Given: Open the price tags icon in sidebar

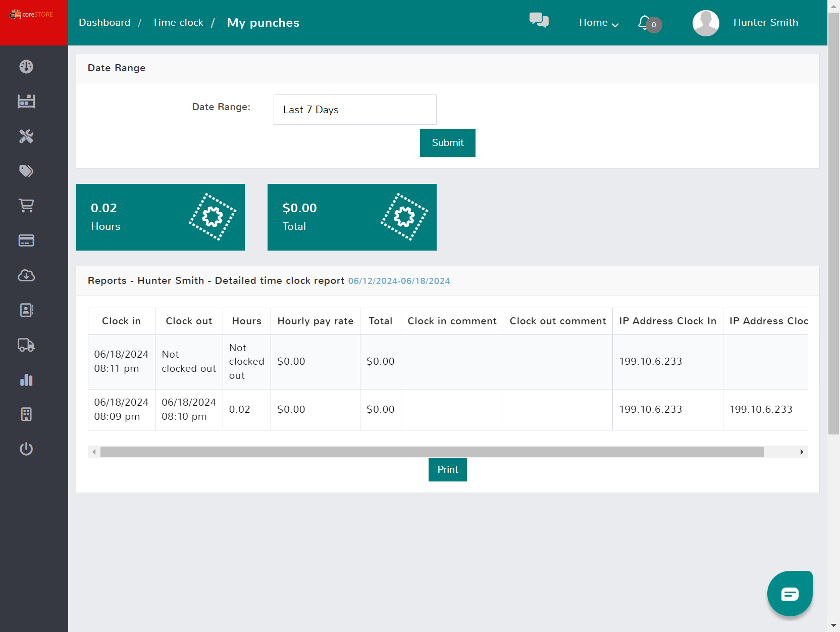Looking at the screenshot, I should [26, 171].
